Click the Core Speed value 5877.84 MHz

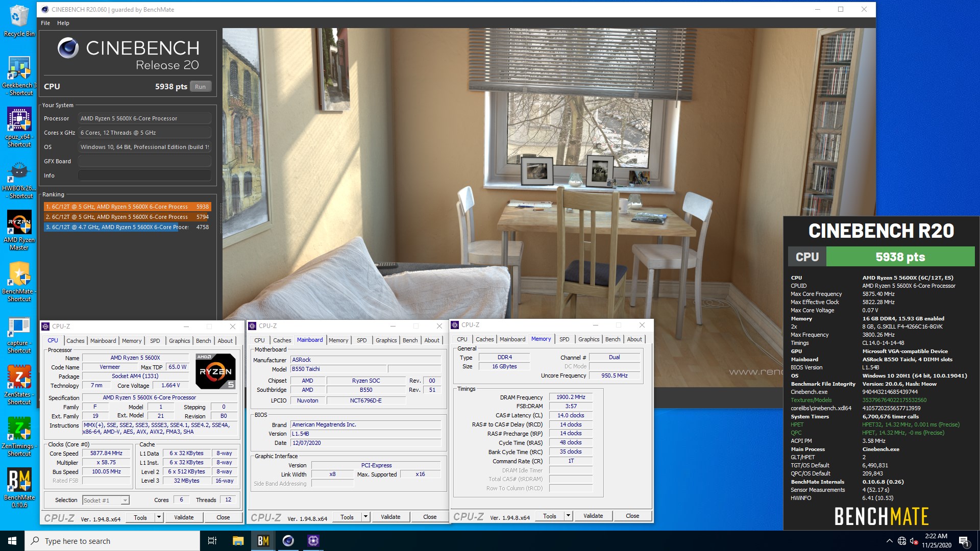pos(106,453)
